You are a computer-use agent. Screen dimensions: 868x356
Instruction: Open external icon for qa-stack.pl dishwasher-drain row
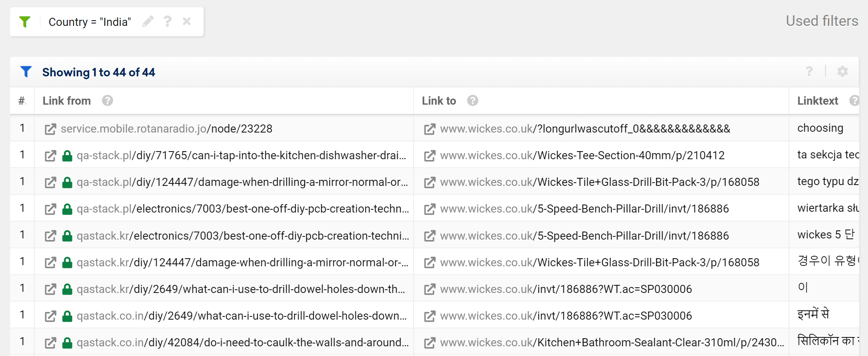coord(50,156)
